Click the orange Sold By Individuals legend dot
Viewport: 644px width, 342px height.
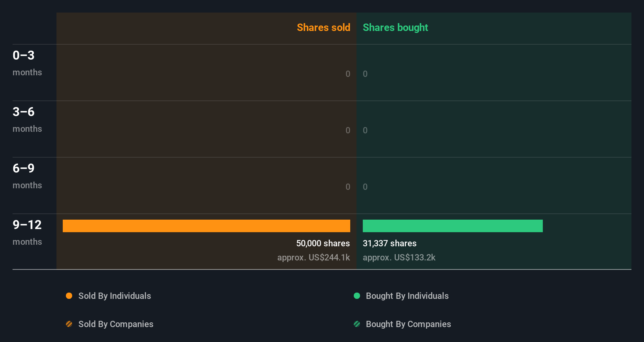[69, 296]
